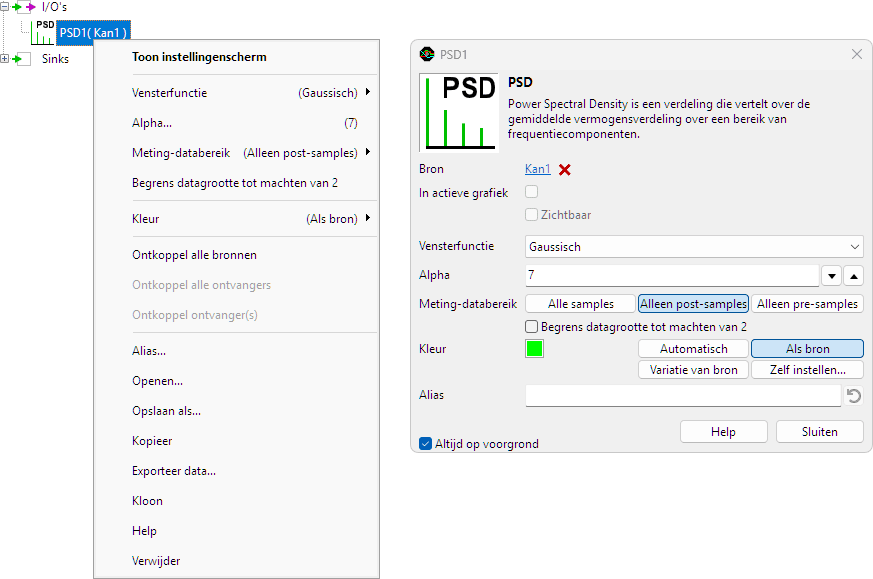Click the Sluiten button

pos(820,432)
